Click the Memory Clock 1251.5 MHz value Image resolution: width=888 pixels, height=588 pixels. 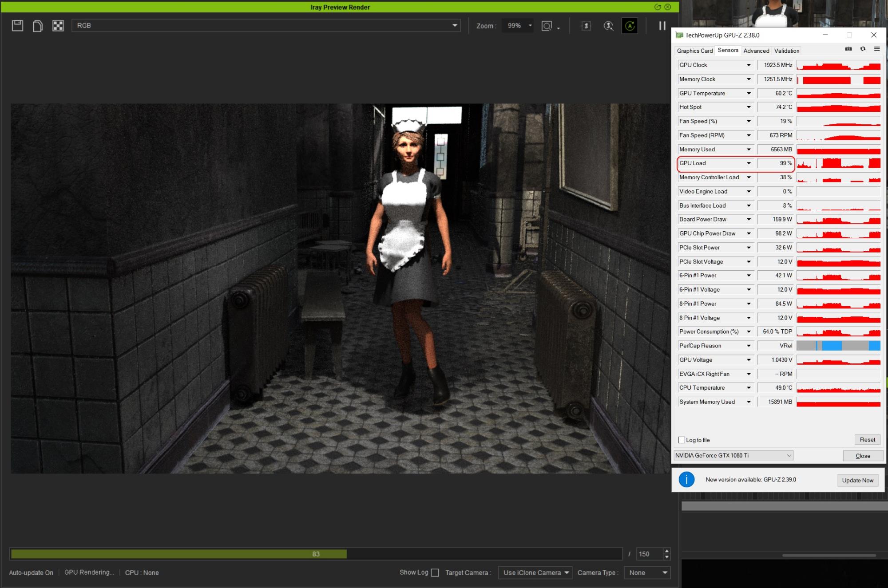[775, 79]
